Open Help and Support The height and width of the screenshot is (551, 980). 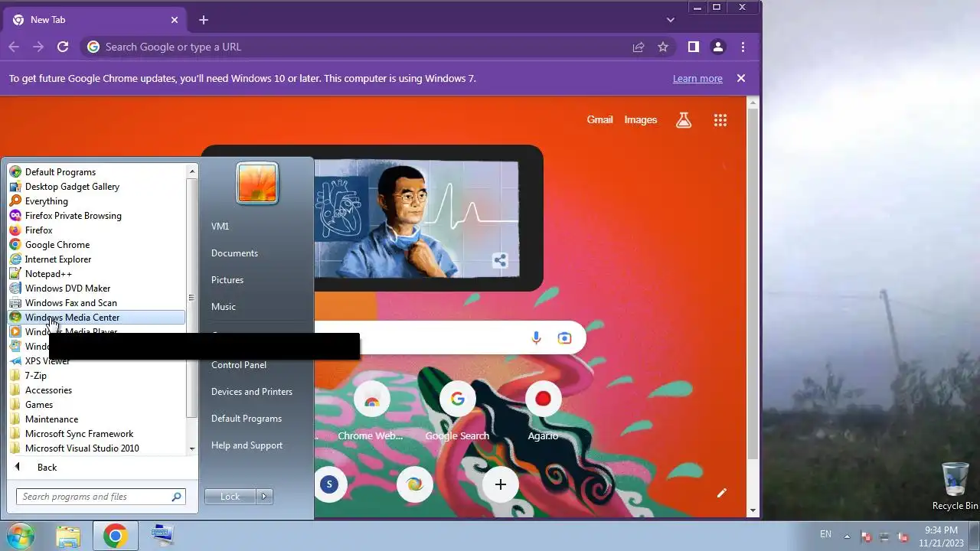(247, 445)
